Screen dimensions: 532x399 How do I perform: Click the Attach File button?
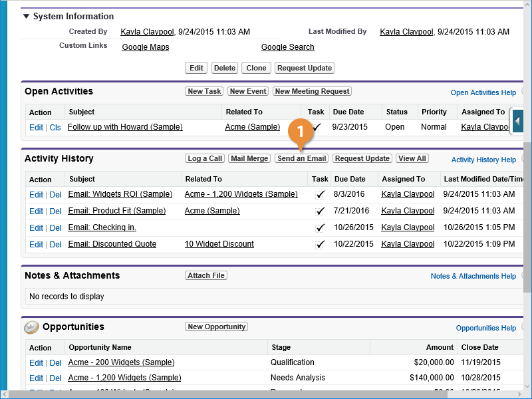(x=206, y=275)
